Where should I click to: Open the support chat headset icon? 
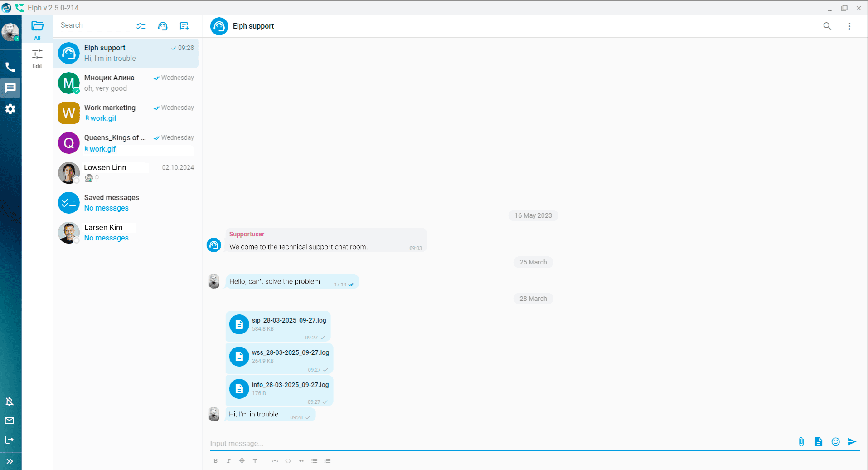click(x=163, y=26)
